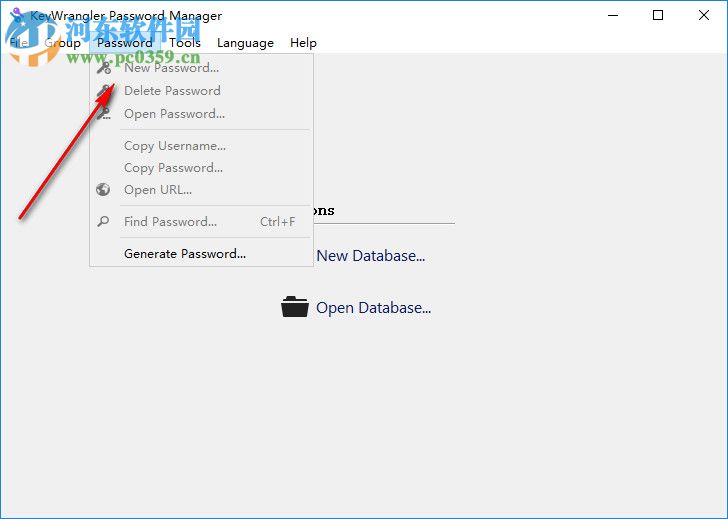Click the Open Database... link

[x=374, y=308]
